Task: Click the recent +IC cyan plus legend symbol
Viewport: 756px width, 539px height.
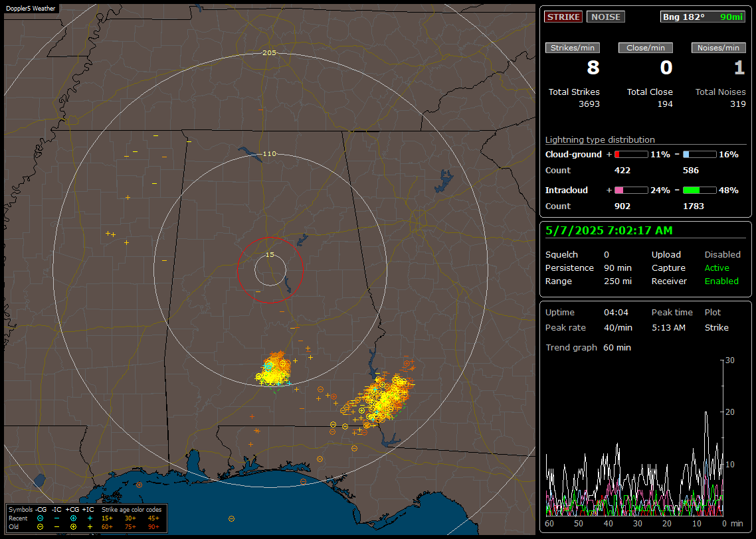Action: click(x=90, y=518)
